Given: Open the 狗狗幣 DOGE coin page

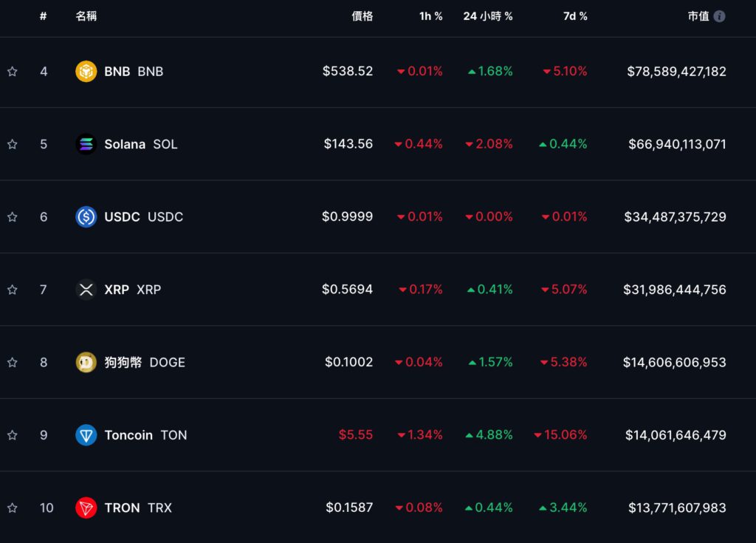Looking at the screenshot, I should coord(145,362).
